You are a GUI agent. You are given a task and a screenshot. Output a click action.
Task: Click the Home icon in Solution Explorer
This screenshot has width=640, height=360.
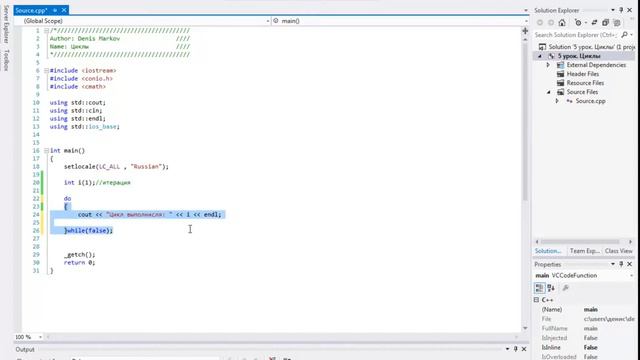[x=562, y=23]
